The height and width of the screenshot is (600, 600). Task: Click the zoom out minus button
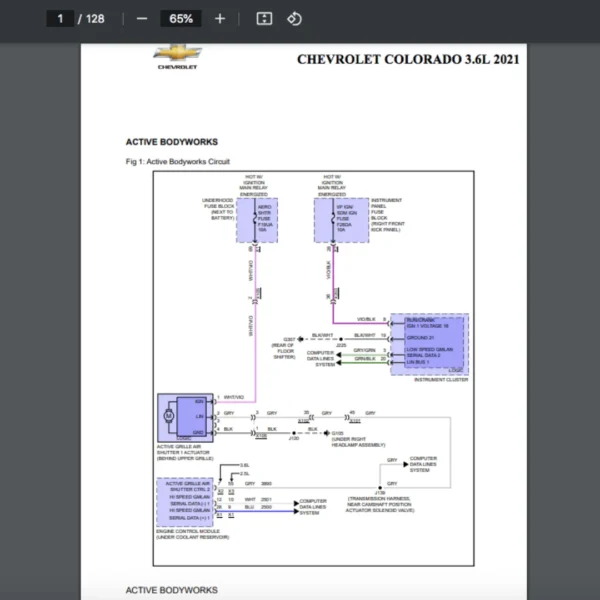pos(142,19)
